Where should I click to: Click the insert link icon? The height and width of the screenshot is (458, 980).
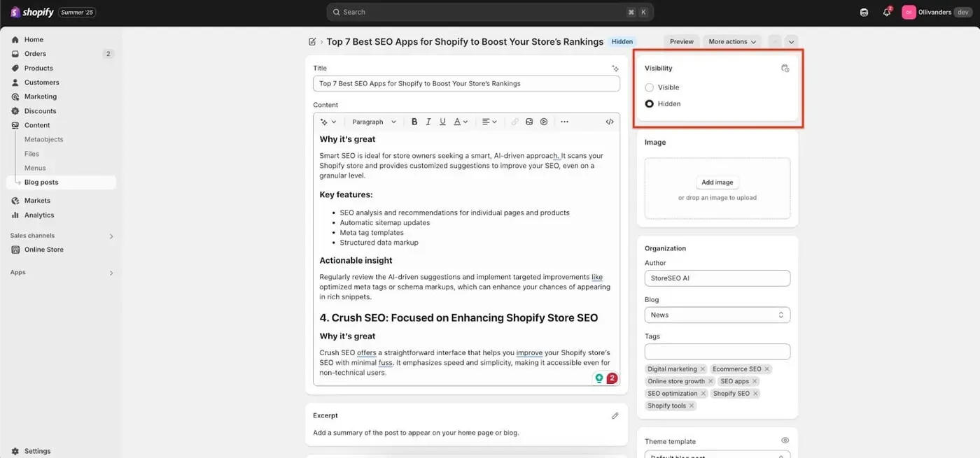[514, 122]
